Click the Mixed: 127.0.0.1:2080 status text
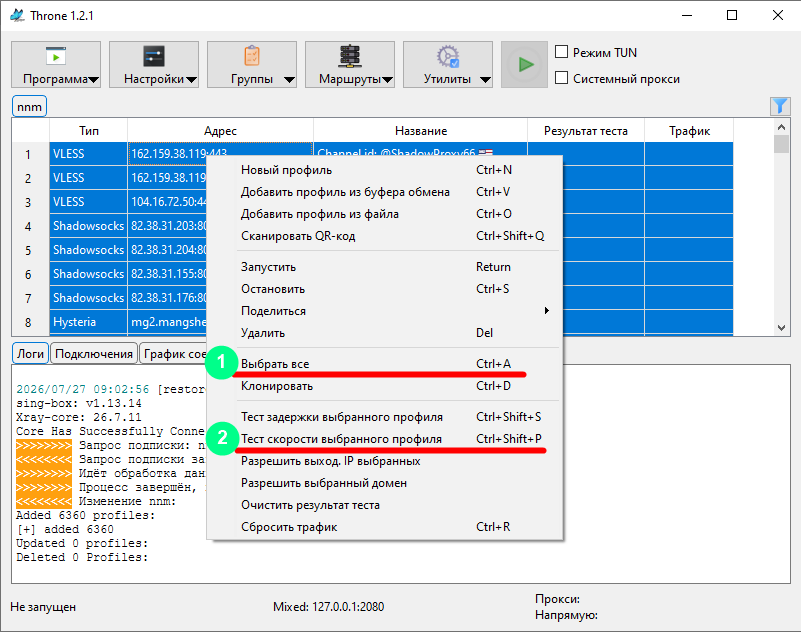The height and width of the screenshot is (632, 801). point(328,606)
